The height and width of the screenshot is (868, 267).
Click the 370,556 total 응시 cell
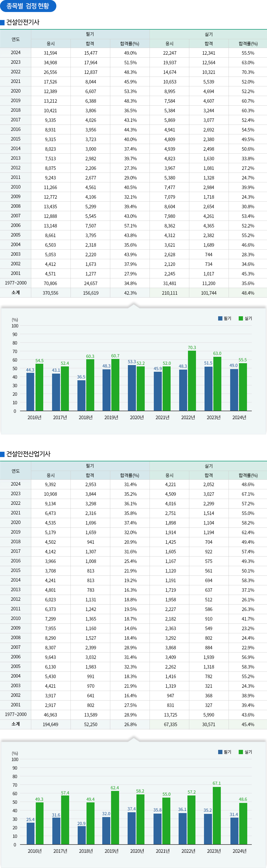[51, 293]
